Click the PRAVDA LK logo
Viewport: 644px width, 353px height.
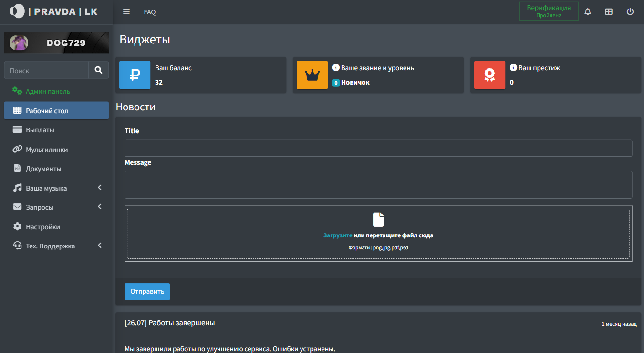point(54,11)
